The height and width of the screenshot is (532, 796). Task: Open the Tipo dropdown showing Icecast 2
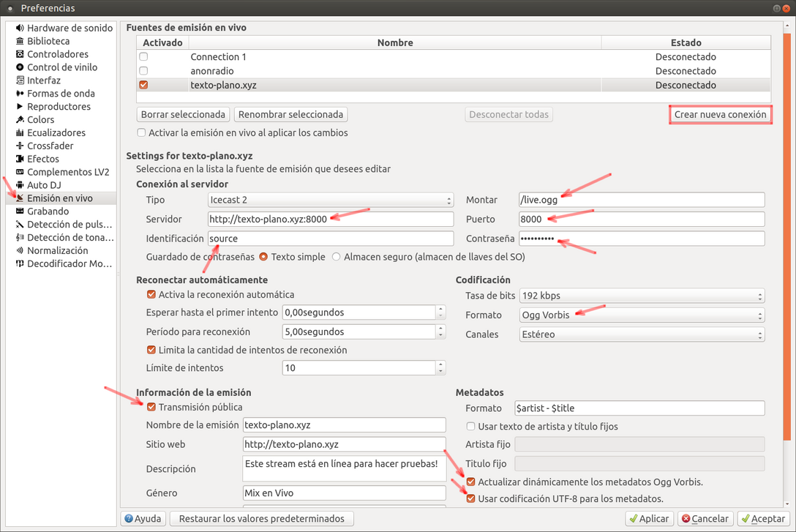[330, 199]
